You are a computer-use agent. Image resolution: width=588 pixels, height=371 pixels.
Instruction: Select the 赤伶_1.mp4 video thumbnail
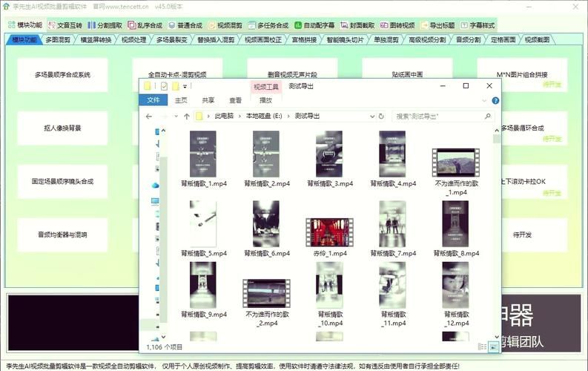[x=330, y=232]
